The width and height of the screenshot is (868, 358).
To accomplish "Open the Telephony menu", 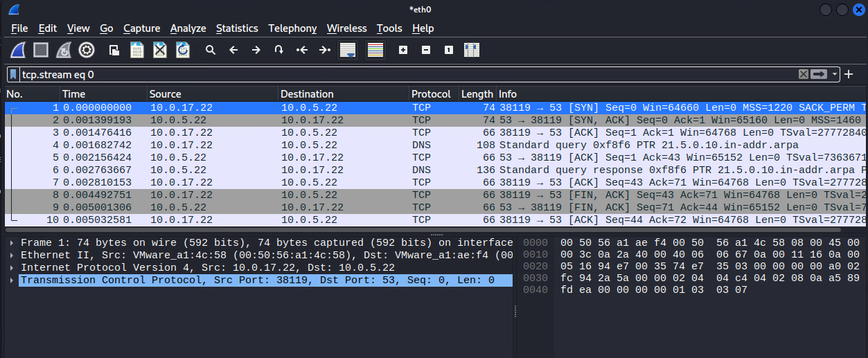I will [292, 28].
